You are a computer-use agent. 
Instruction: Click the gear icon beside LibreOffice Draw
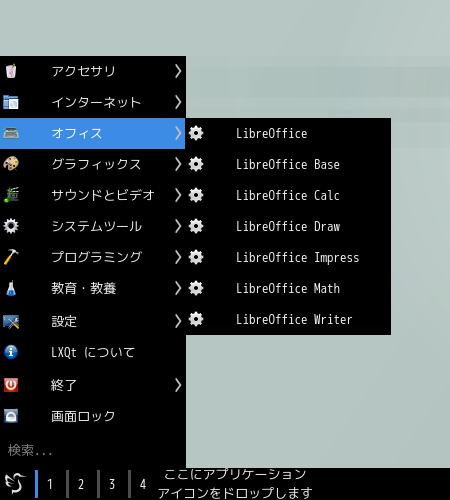[x=196, y=226]
